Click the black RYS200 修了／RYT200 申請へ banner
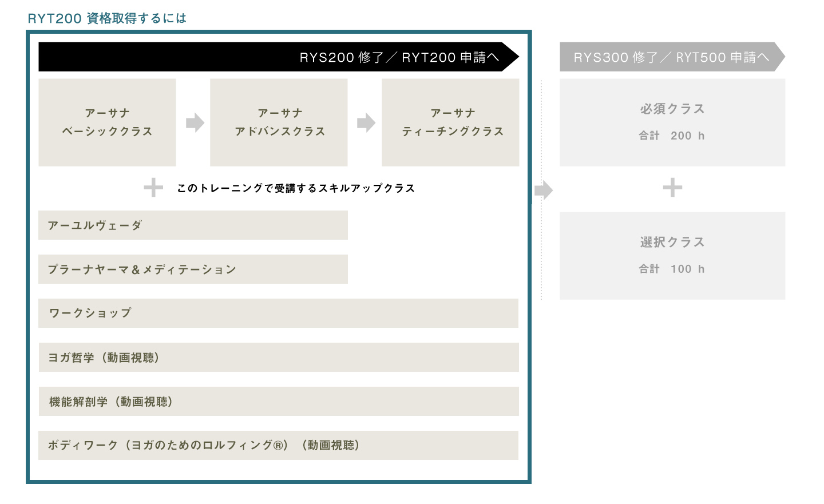The width and height of the screenshot is (824, 504). (279, 57)
